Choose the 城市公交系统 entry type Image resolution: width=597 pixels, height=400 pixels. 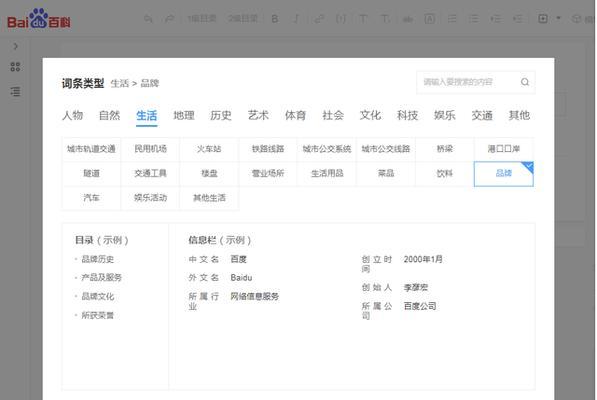327,149
